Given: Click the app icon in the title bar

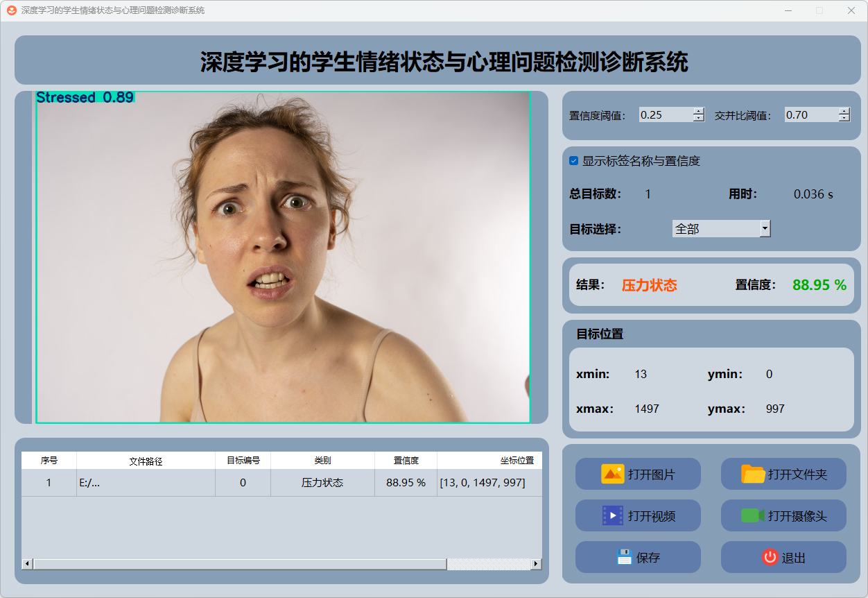Looking at the screenshot, I should 12,10.
